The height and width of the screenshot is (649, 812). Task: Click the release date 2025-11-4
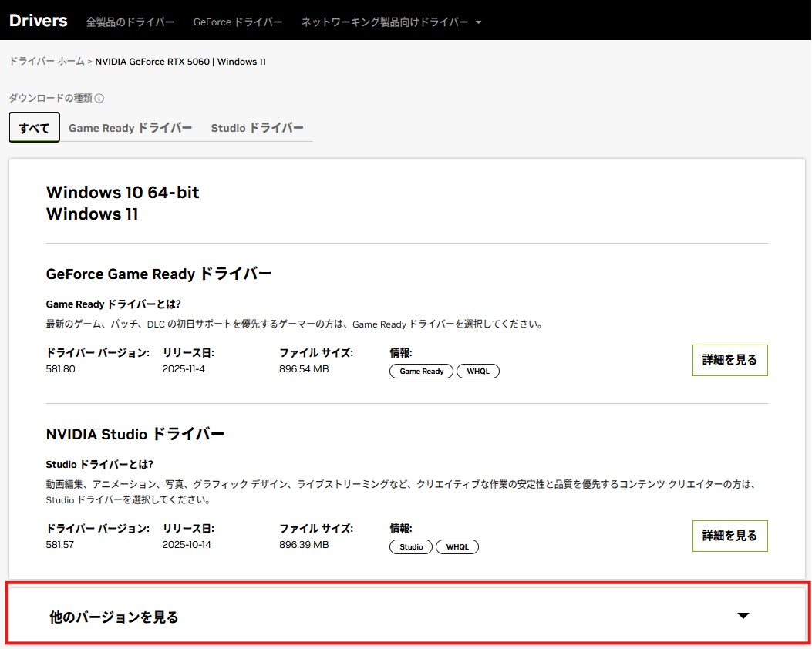(x=184, y=369)
